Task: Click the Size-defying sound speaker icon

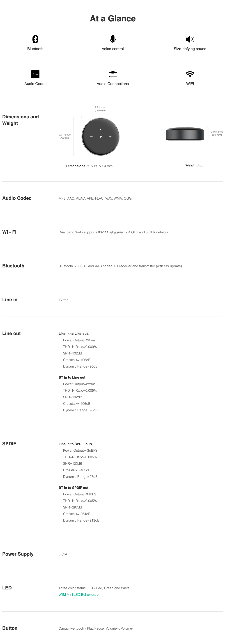Action: pos(190,39)
